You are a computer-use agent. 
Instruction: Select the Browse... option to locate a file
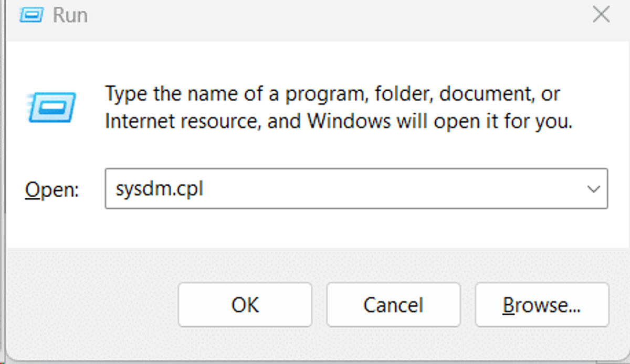[x=542, y=305]
